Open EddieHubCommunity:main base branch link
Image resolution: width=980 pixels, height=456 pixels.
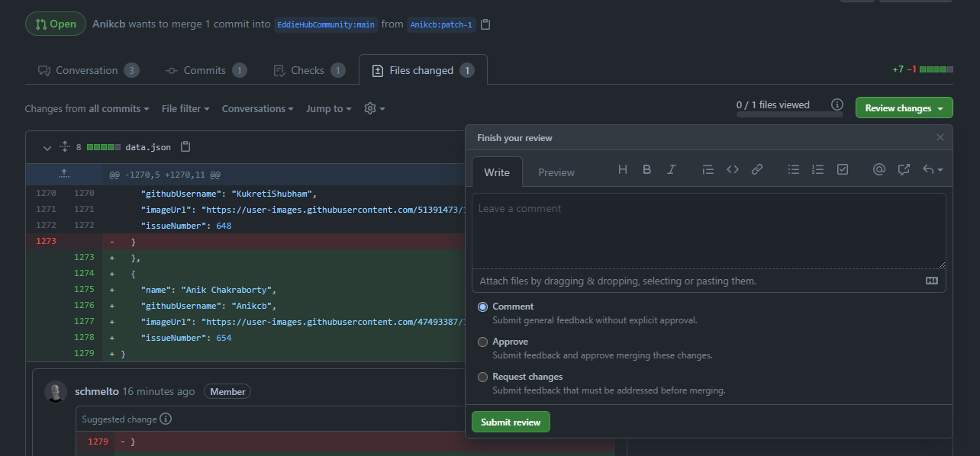point(326,24)
